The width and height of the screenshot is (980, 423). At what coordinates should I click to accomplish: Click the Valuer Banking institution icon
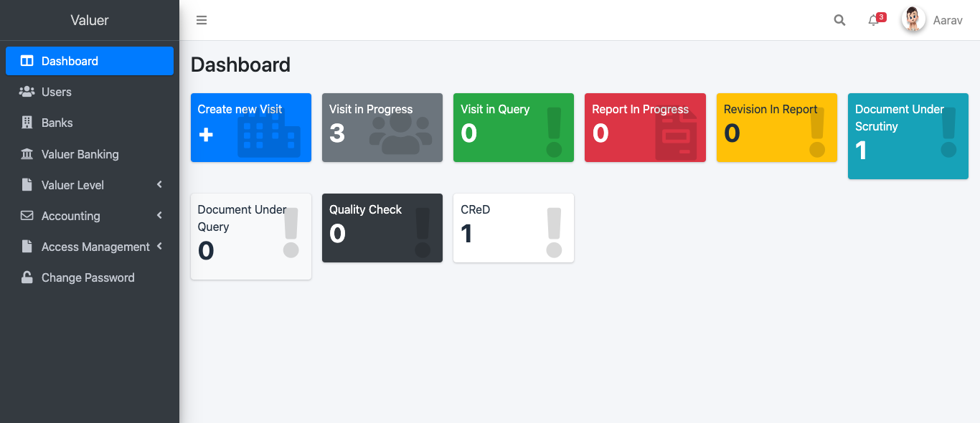point(27,154)
